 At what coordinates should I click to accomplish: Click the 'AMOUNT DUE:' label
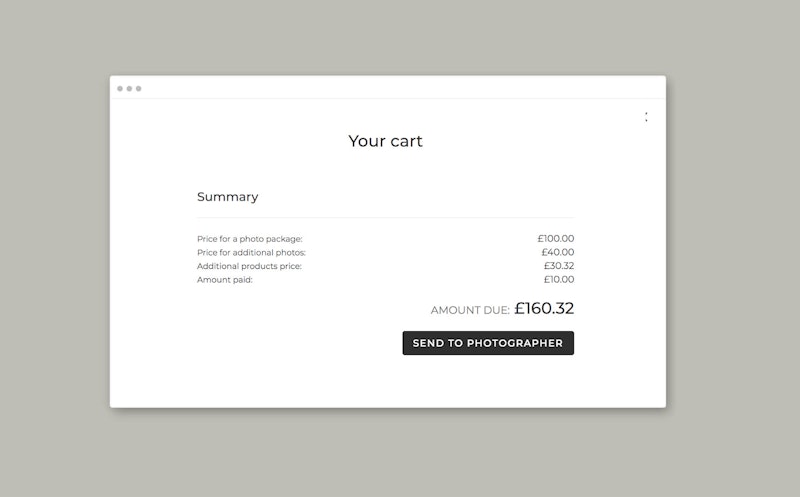(470, 311)
